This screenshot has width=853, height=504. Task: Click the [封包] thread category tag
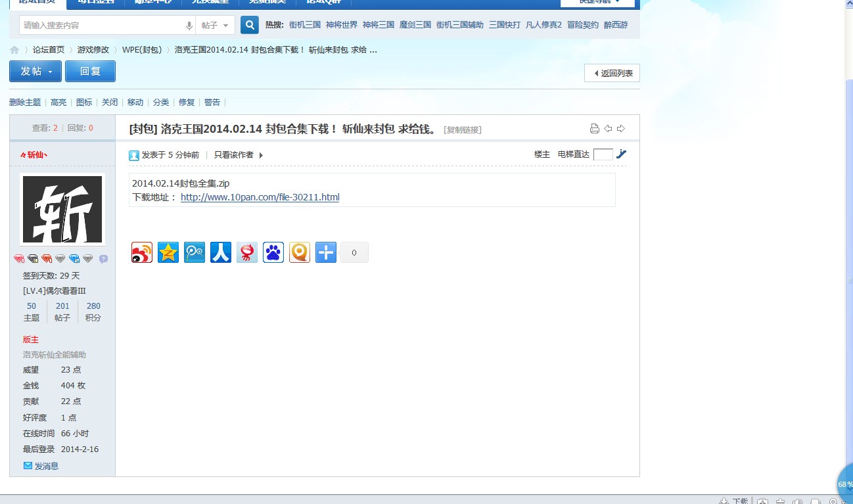pos(143,129)
